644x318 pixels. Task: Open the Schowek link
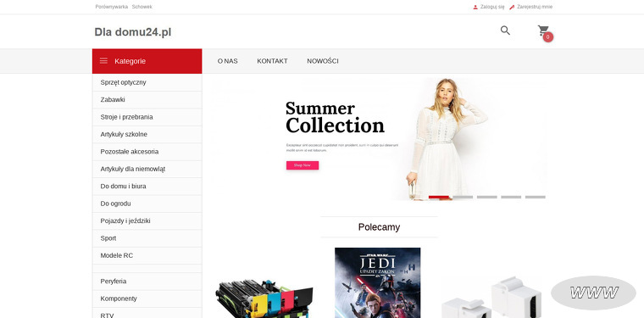click(x=142, y=7)
